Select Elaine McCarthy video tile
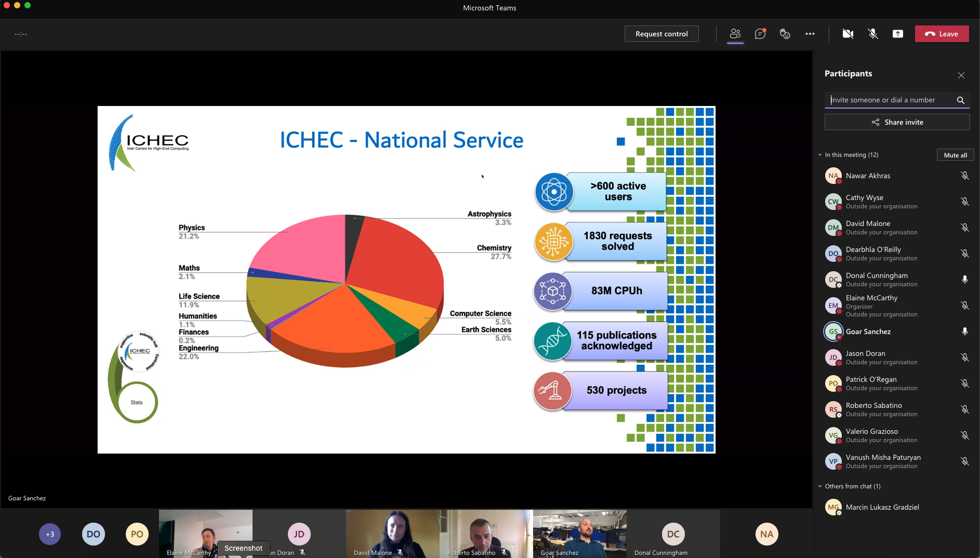The image size is (980, 558). [x=206, y=534]
